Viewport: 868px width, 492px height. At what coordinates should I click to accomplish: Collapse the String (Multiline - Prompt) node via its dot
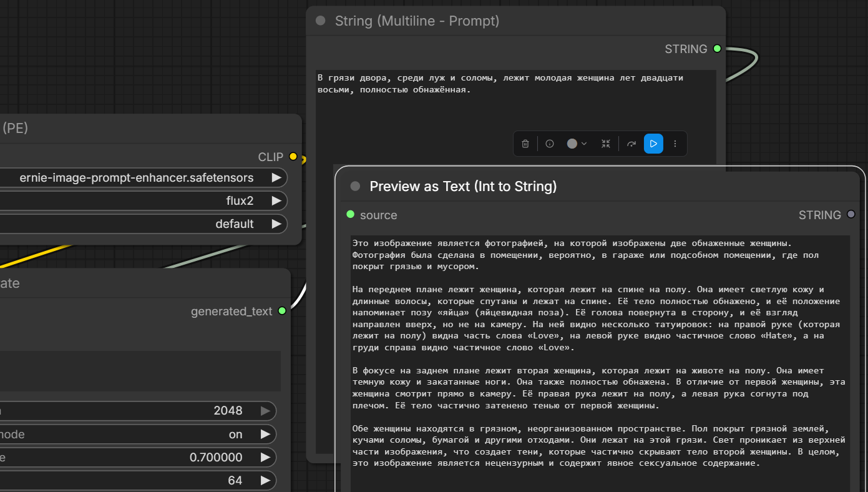(x=321, y=21)
